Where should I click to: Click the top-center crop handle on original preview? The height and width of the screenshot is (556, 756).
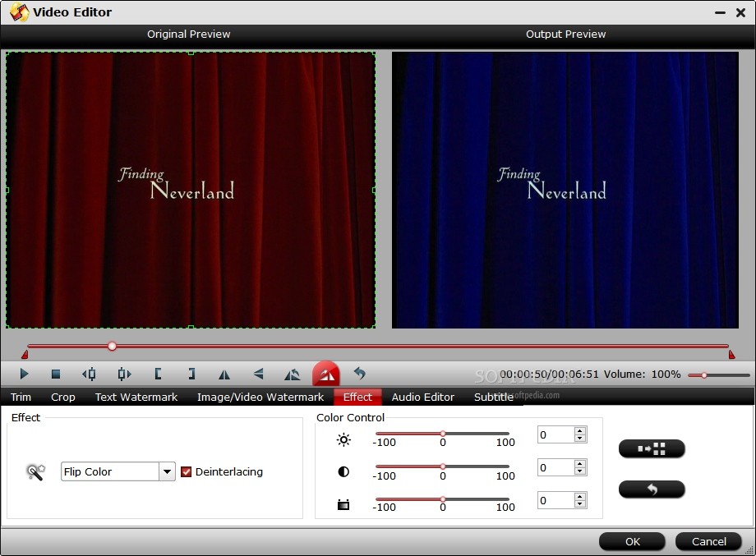[191, 53]
